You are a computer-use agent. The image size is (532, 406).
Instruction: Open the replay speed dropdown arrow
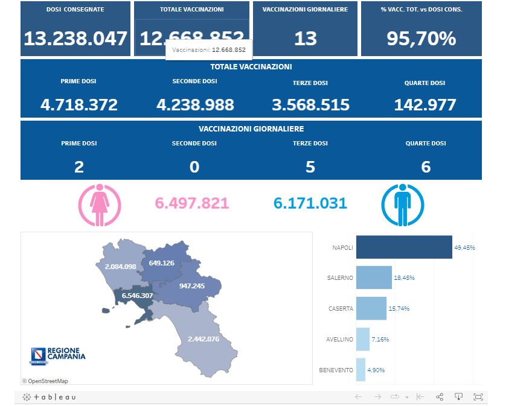[x=407, y=398]
